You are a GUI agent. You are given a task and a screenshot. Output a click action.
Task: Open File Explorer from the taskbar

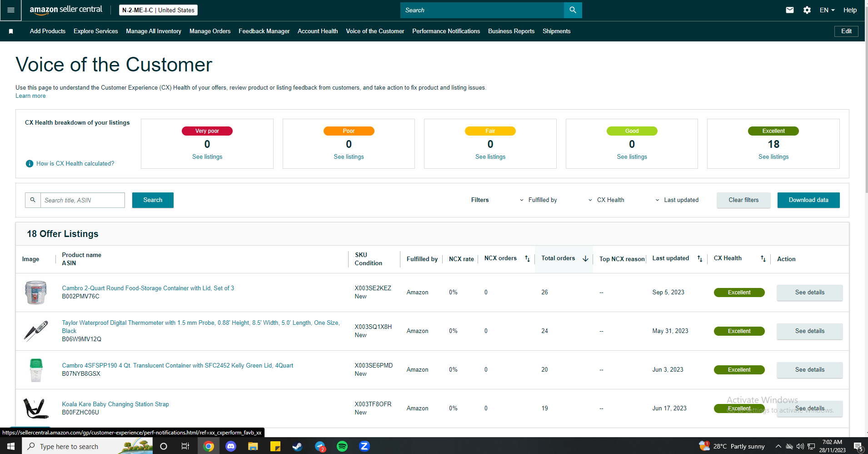253,446
